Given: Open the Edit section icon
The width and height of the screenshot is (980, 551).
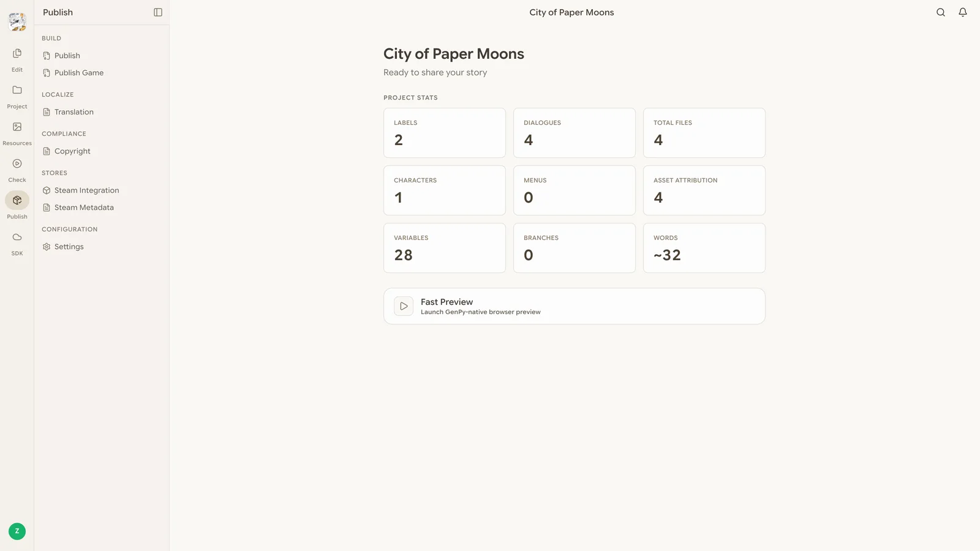Looking at the screenshot, I should [17, 54].
